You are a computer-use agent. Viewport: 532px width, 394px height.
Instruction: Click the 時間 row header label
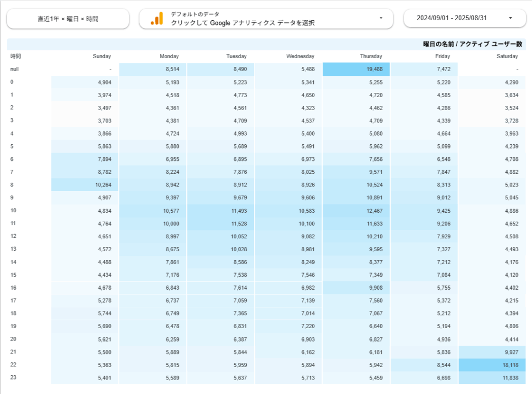tap(16, 56)
